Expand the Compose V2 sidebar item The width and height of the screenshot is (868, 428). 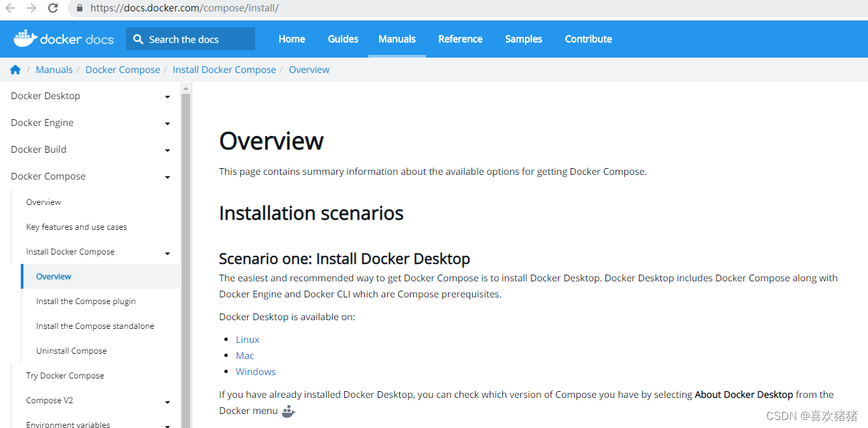click(167, 402)
